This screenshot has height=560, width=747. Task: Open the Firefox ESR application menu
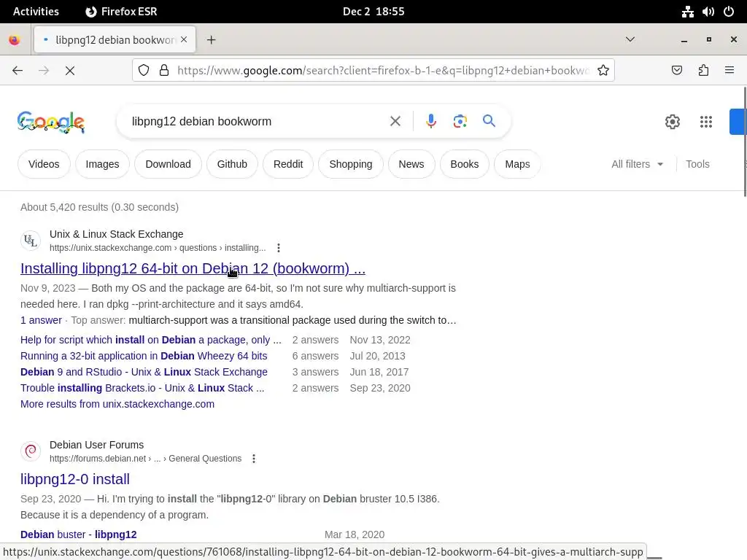[121, 12]
